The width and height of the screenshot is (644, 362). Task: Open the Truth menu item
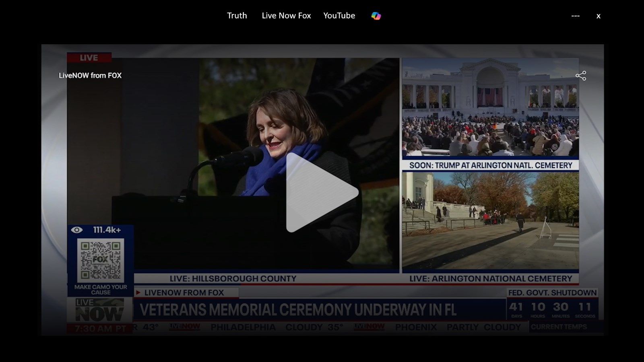[x=237, y=15]
